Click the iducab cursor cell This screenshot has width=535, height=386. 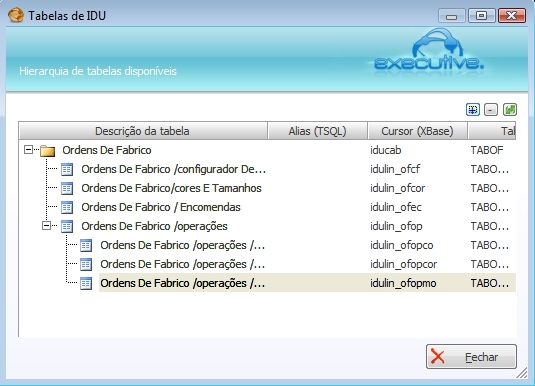386,150
